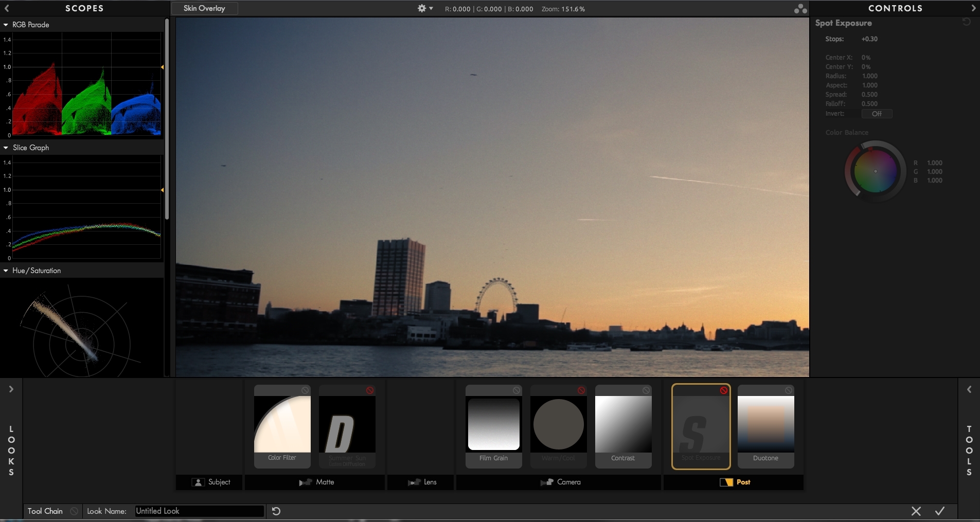Enable the Warm/Cool tool
Viewport: 980px width, 522px height.
pyautogui.click(x=581, y=390)
